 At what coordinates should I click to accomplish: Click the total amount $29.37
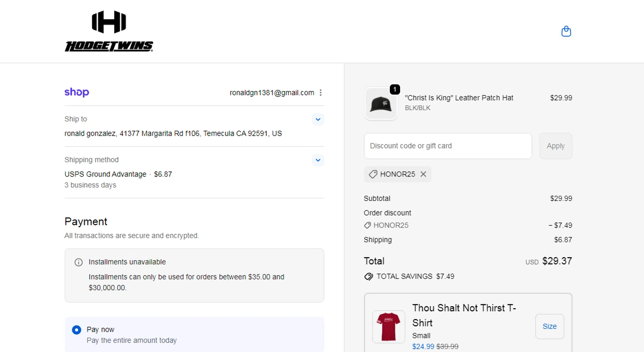(557, 261)
